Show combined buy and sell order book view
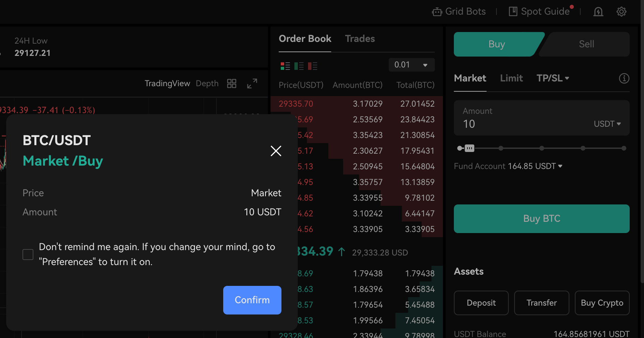 pyautogui.click(x=285, y=66)
